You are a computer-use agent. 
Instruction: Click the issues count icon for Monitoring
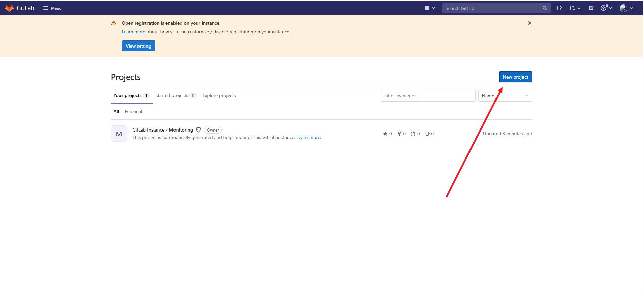pyautogui.click(x=430, y=134)
